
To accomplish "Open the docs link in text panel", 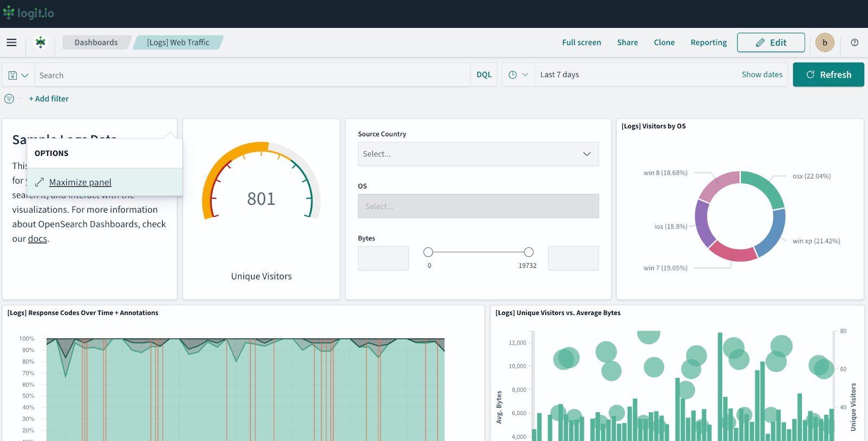I will tap(37, 239).
